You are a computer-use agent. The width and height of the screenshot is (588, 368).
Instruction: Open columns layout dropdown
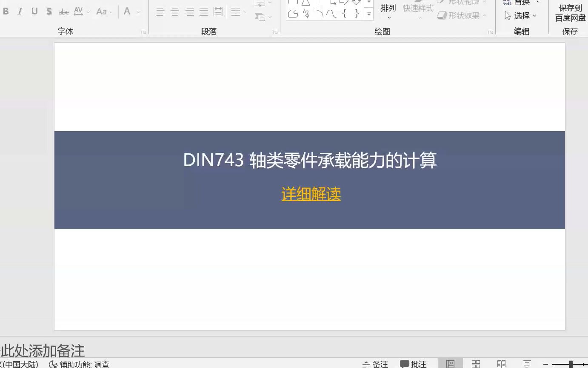pyautogui.click(x=238, y=11)
